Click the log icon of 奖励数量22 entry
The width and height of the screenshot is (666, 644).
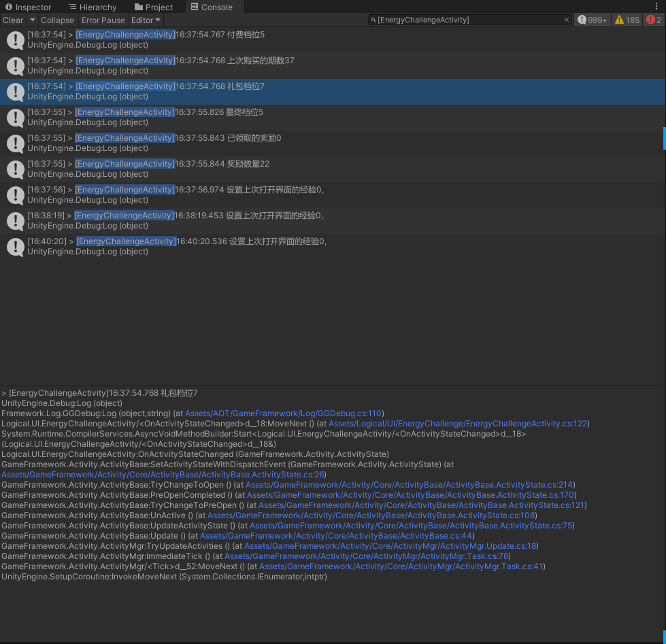coord(15,169)
